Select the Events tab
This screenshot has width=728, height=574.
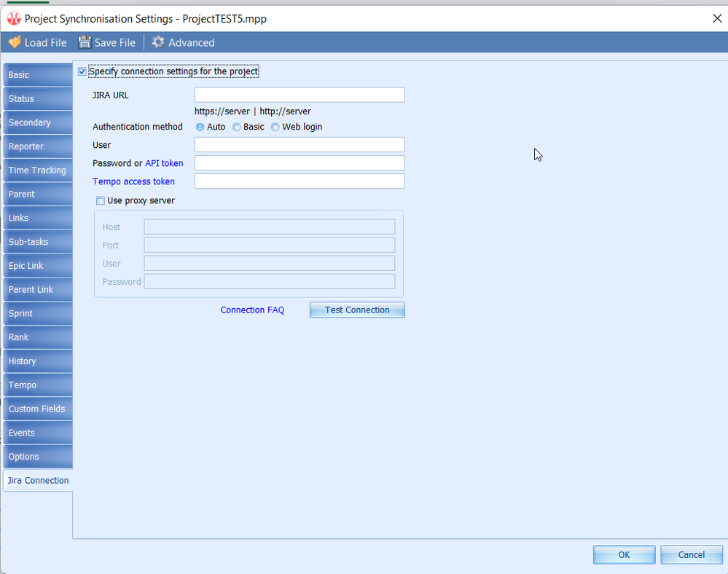(x=38, y=433)
